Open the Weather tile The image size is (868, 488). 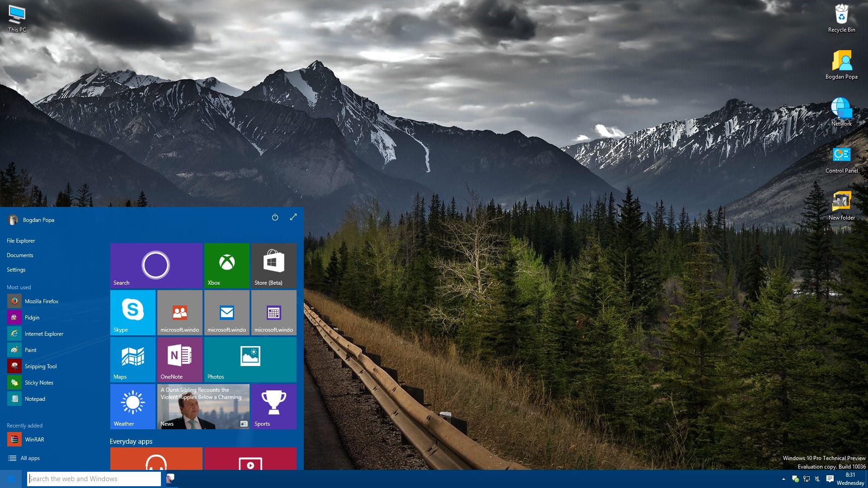pos(132,406)
